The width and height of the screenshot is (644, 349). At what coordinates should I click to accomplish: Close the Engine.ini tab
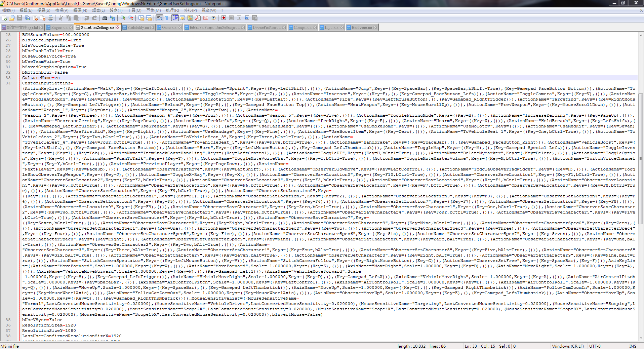[71, 28]
